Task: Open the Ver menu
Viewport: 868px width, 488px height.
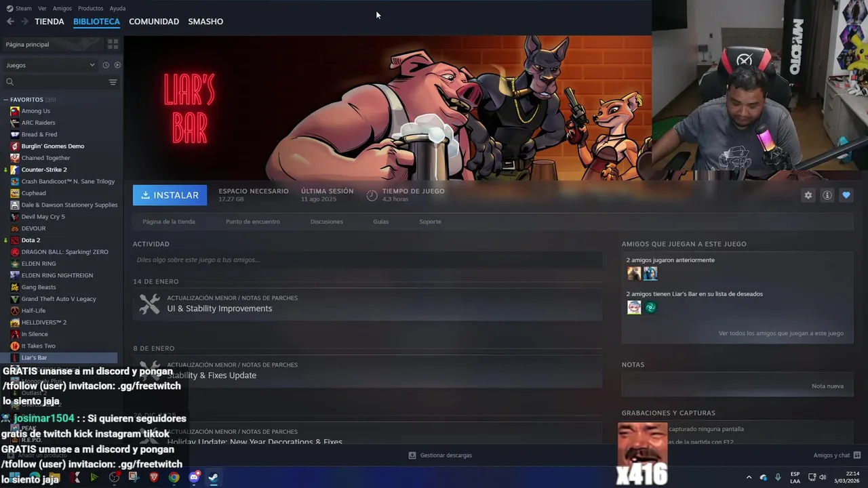Action: (42, 8)
